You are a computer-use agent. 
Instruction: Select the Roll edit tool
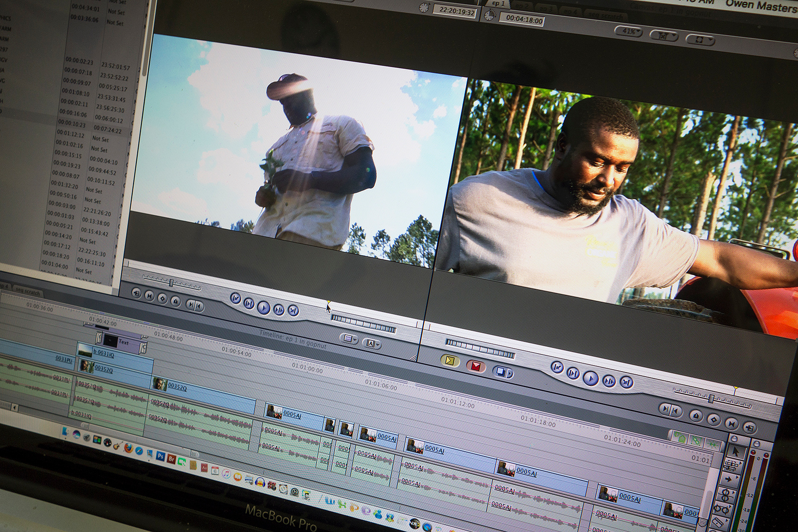pyautogui.click(x=726, y=495)
